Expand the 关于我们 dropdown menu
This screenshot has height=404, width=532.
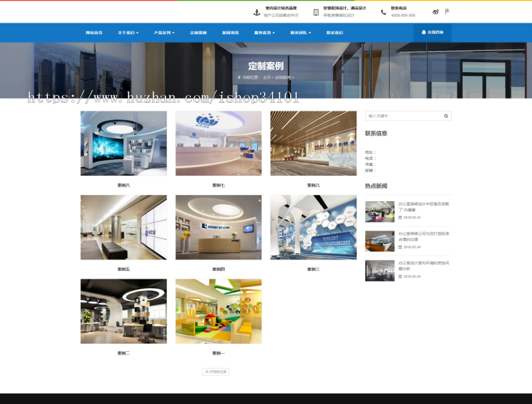coord(128,33)
